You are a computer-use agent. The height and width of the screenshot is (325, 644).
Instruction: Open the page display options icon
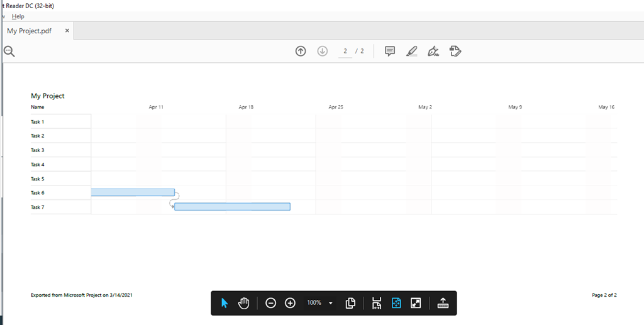pyautogui.click(x=351, y=303)
